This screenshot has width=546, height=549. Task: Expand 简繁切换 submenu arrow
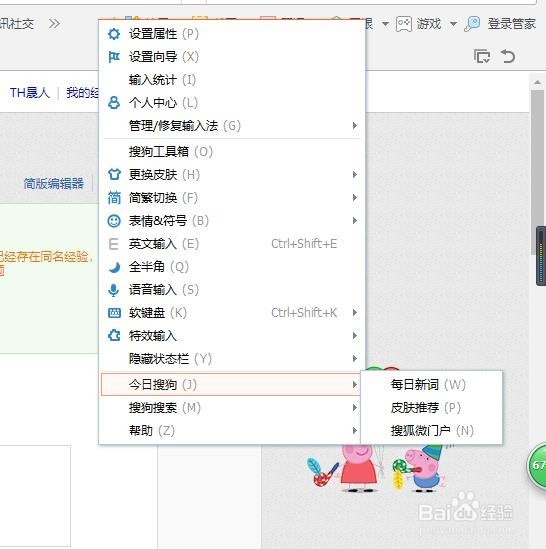[x=354, y=197]
